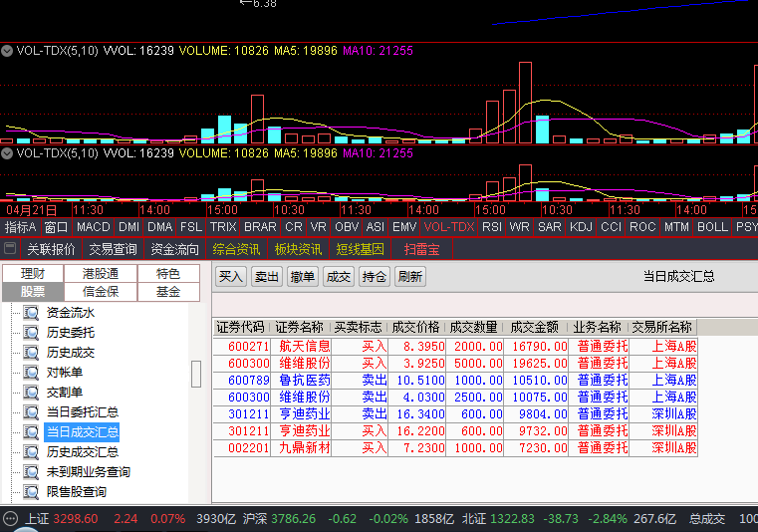
Task: Sort by the 证券代码 column header
Action: pyautogui.click(x=242, y=328)
